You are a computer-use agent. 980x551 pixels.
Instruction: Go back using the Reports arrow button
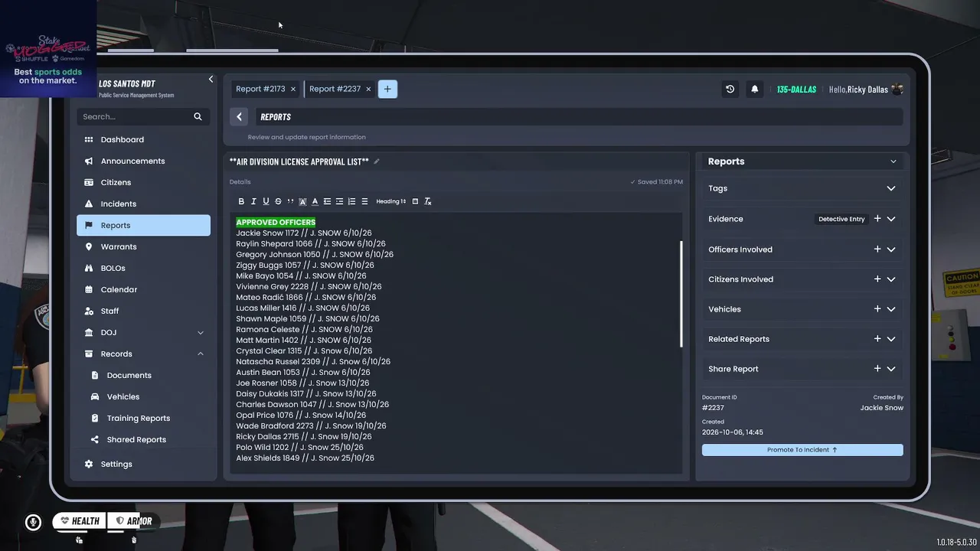tap(239, 116)
